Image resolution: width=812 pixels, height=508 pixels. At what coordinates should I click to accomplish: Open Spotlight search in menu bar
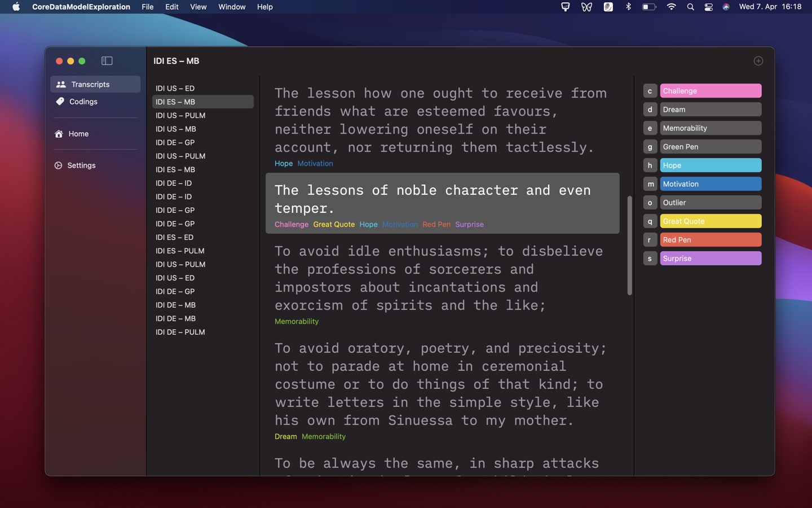pyautogui.click(x=690, y=7)
